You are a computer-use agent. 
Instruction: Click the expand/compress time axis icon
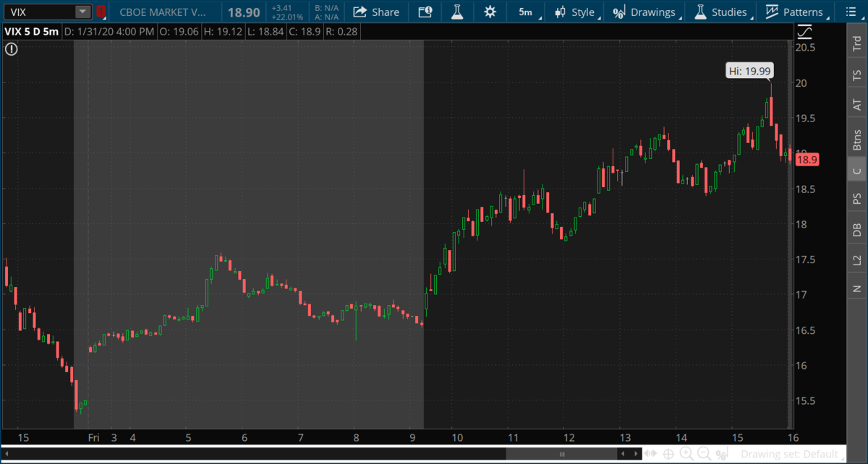pos(652,454)
